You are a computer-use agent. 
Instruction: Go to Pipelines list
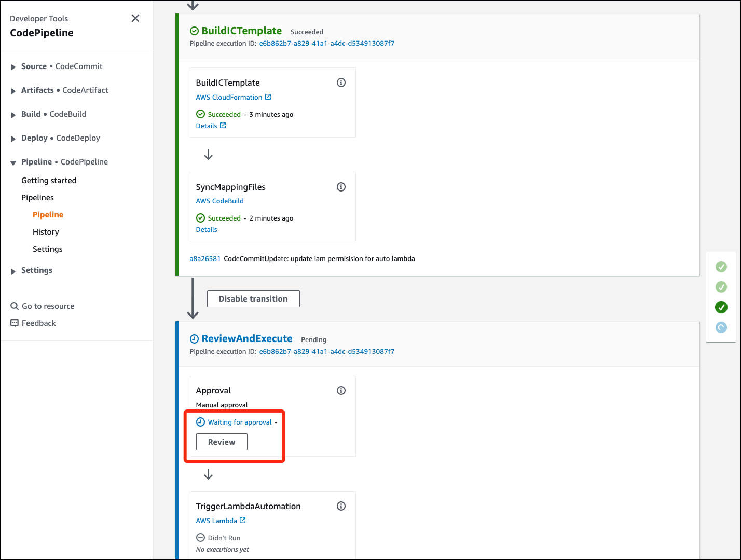[x=37, y=198]
